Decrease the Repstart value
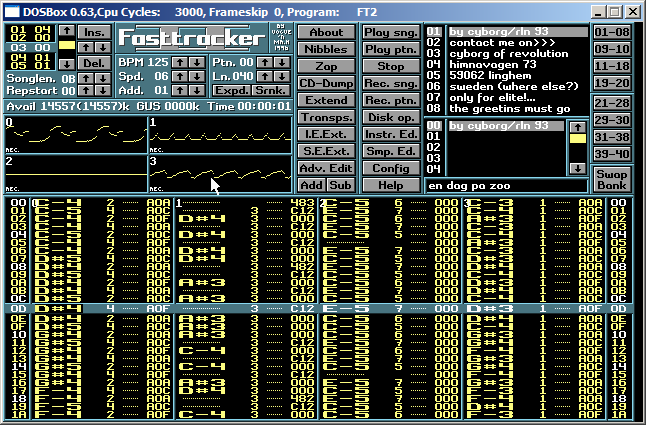Screen dimensions: 646x425 click(x=103, y=91)
